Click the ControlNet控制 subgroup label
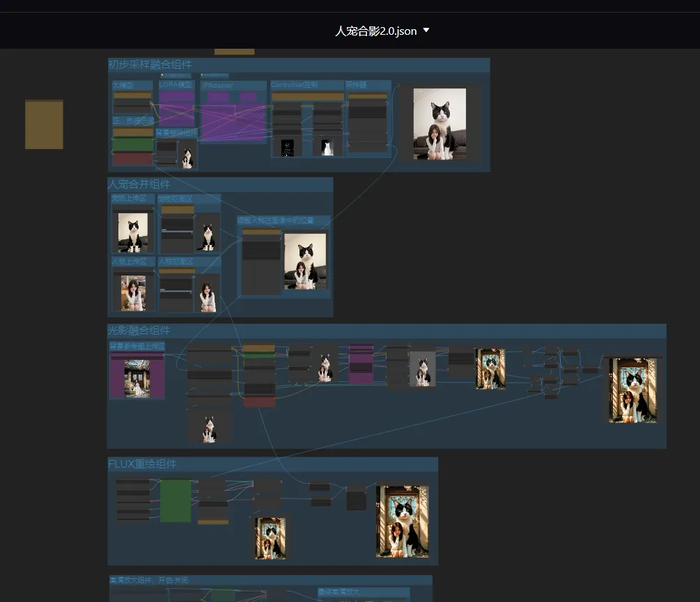 click(x=295, y=85)
